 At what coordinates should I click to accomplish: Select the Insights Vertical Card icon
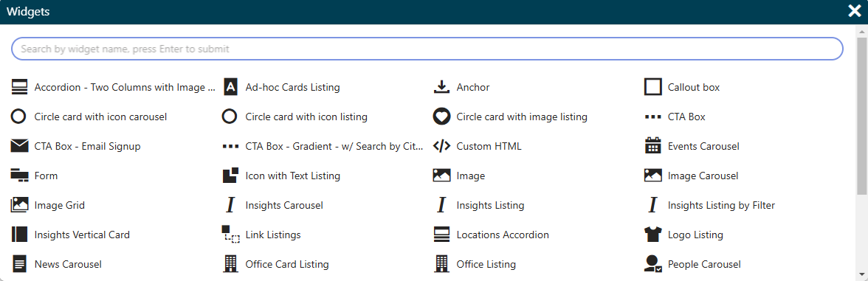(19, 235)
